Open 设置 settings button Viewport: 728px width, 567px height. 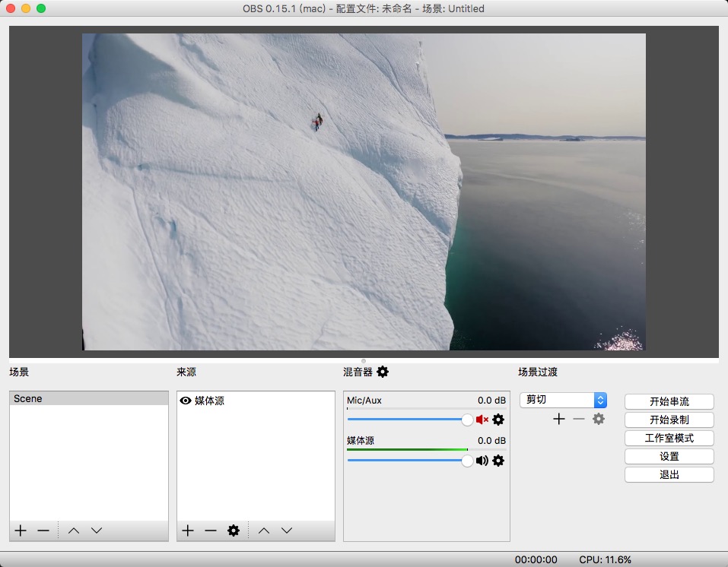point(669,457)
